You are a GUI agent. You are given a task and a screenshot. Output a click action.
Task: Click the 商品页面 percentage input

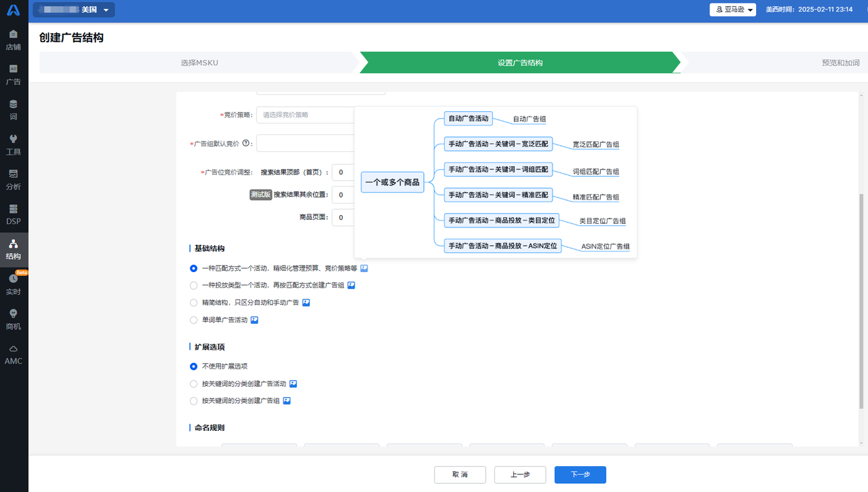343,217
